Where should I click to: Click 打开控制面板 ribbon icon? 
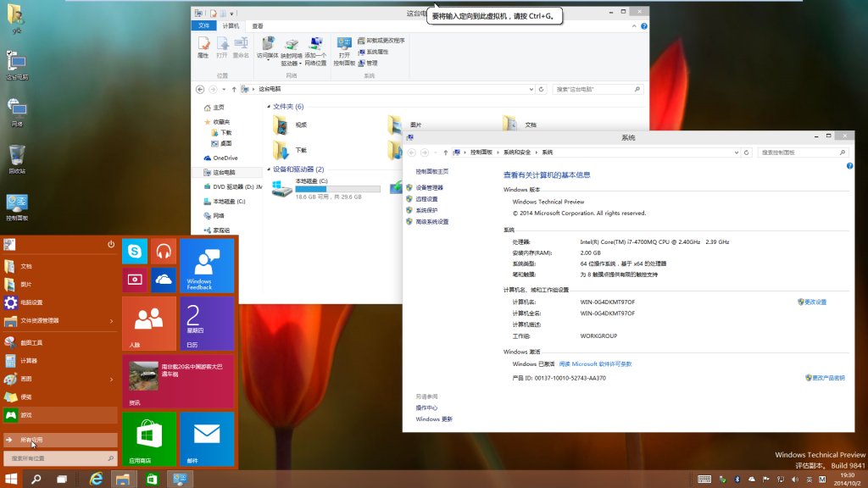344,52
